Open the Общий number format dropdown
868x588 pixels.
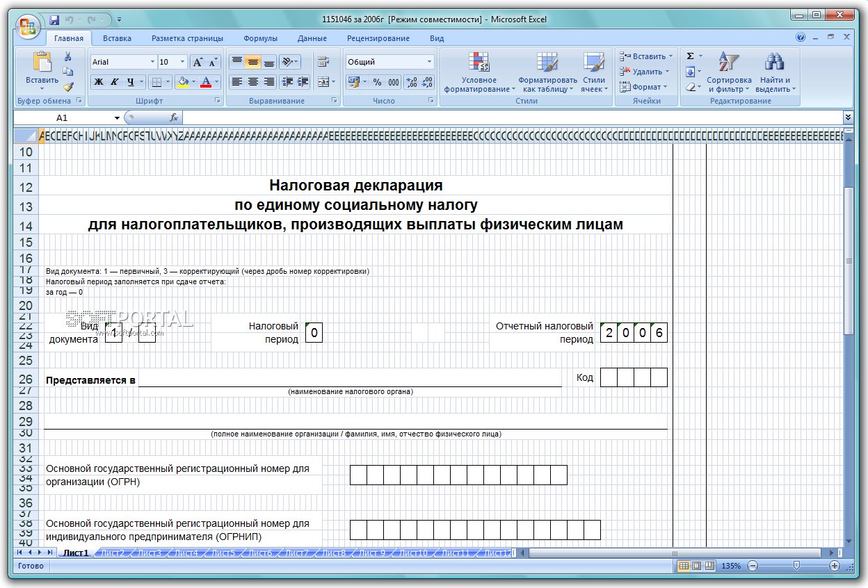[430, 62]
